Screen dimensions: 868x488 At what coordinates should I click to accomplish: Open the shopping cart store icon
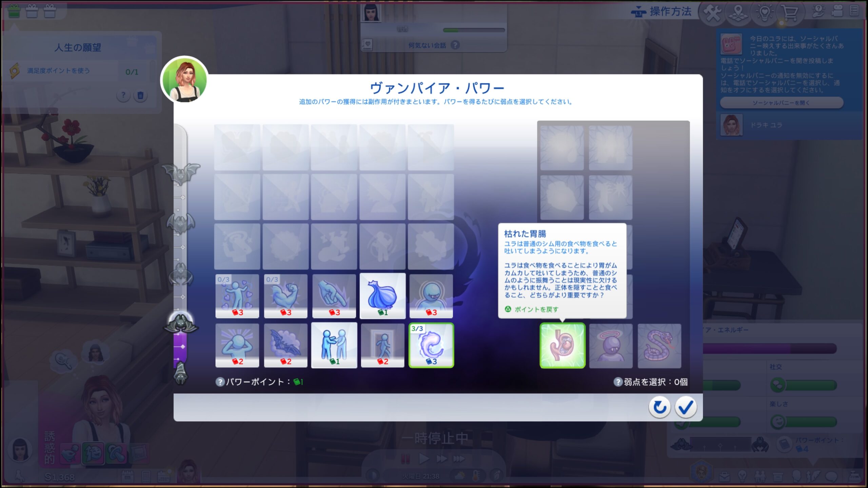[790, 13]
